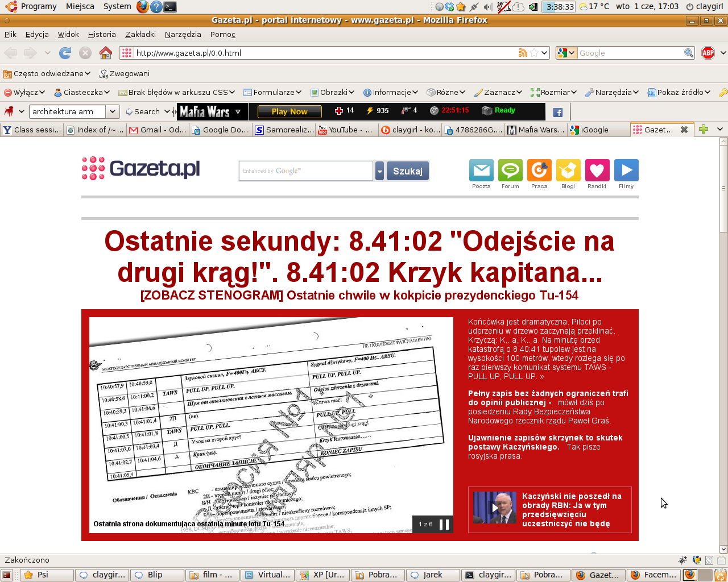The image size is (728, 582).
Task: Click Pokaż źródło toolbar button
Action: 679,92
